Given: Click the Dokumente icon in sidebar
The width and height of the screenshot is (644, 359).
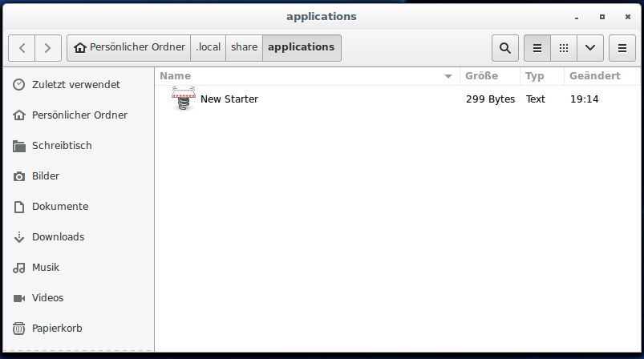Looking at the screenshot, I should point(19,207).
